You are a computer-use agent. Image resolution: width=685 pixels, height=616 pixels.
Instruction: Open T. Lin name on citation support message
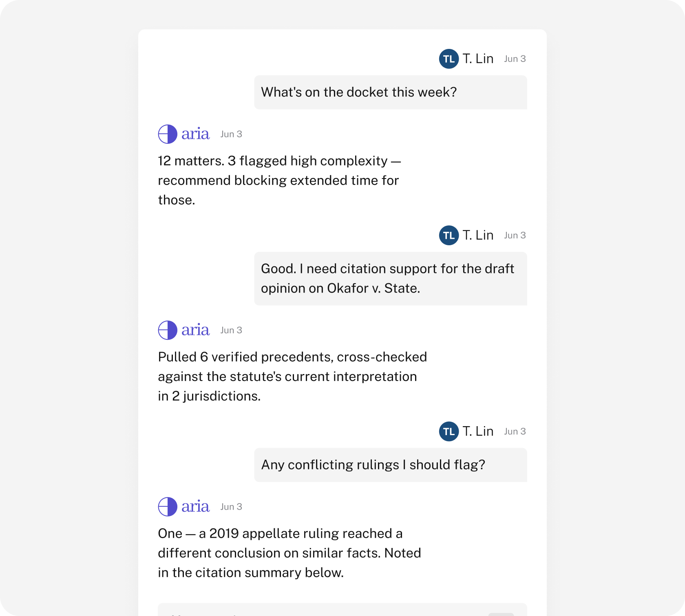(478, 235)
